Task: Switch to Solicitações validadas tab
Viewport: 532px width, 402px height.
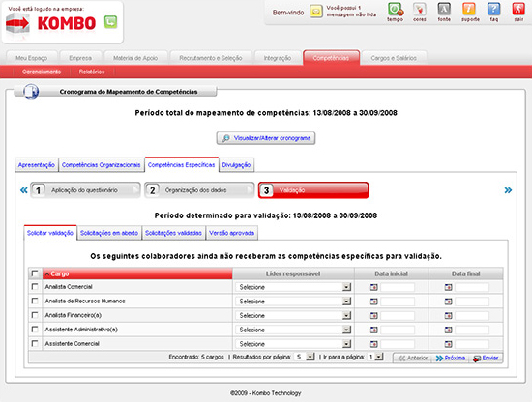Action: [173, 233]
